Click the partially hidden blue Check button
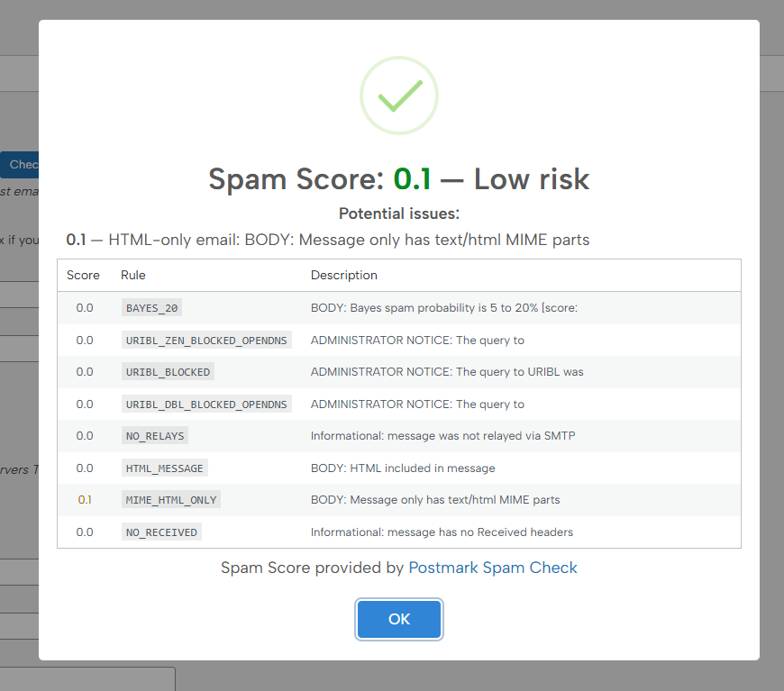Image resolution: width=784 pixels, height=691 pixels. pyautogui.click(x=20, y=165)
